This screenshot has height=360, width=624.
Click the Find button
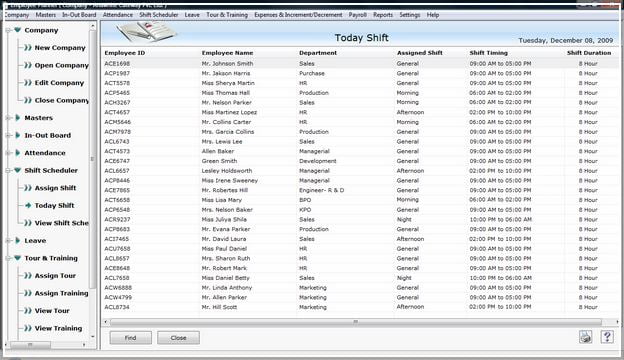click(x=131, y=338)
